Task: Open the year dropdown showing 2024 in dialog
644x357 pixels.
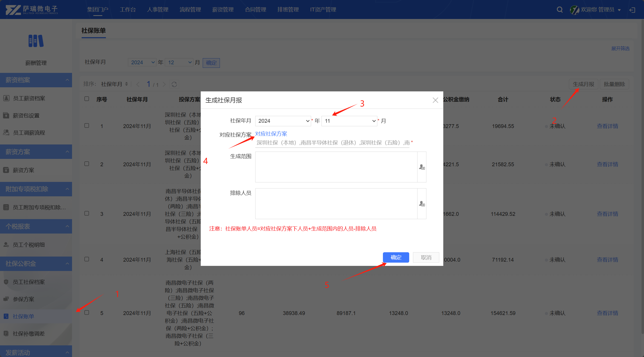Action: point(283,121)
